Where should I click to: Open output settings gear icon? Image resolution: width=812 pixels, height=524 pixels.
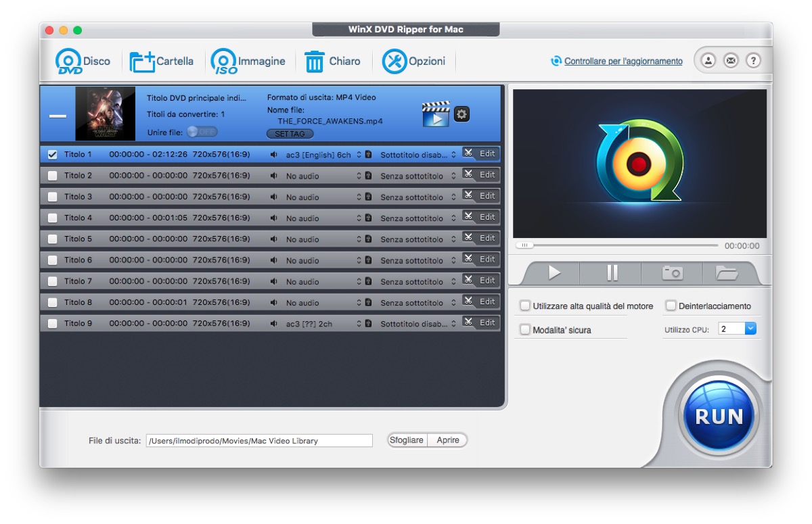[x=461, y=114]
